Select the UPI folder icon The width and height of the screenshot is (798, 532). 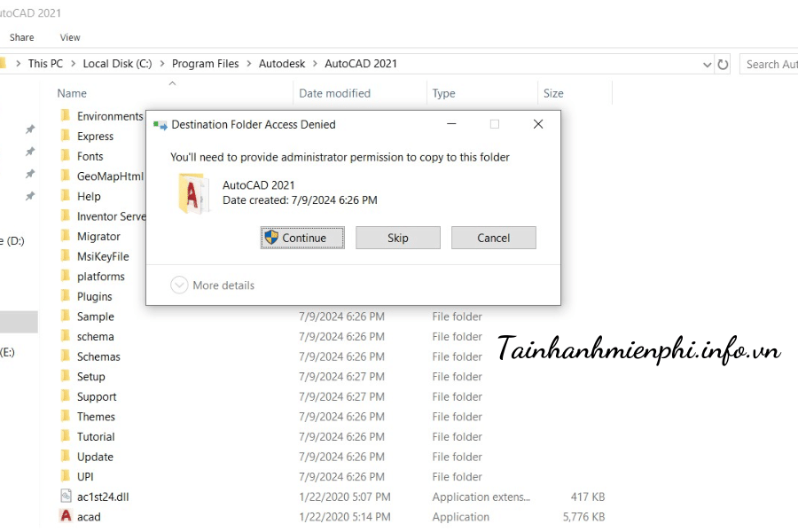click(x=66, y=477)
